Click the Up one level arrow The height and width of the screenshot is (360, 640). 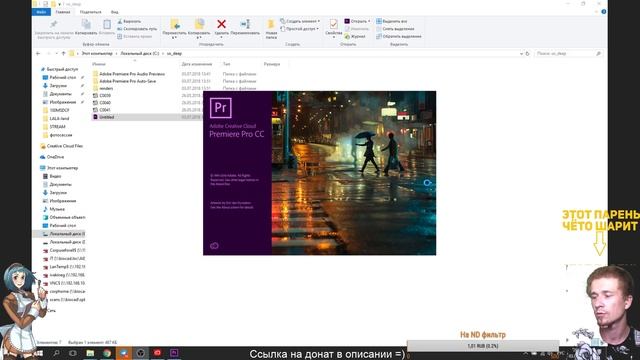coord(63,53)
